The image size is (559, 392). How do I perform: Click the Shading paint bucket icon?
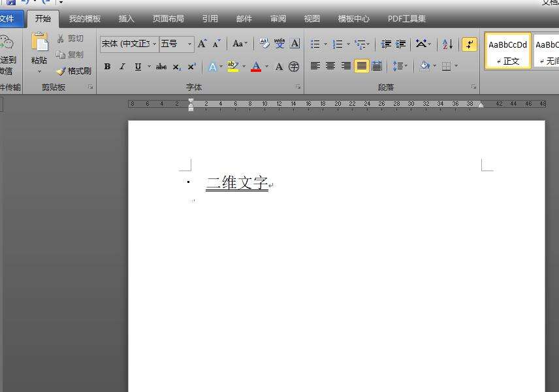[424, 65]
